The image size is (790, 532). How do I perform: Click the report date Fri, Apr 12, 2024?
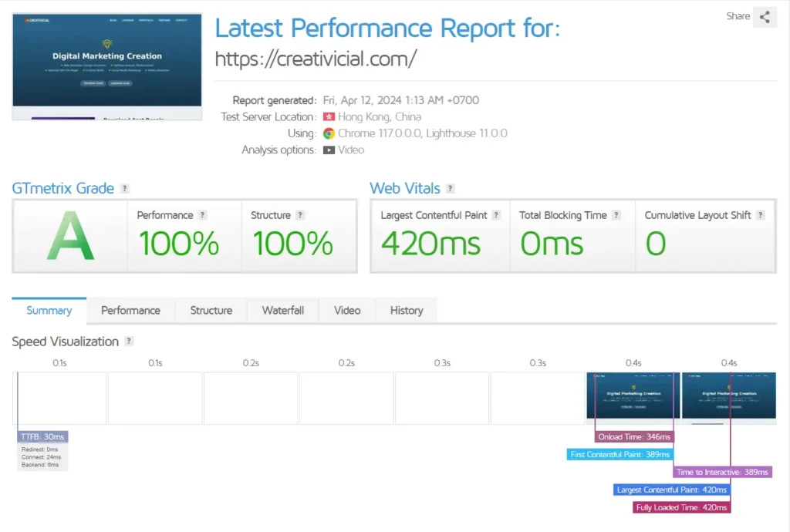400,100
